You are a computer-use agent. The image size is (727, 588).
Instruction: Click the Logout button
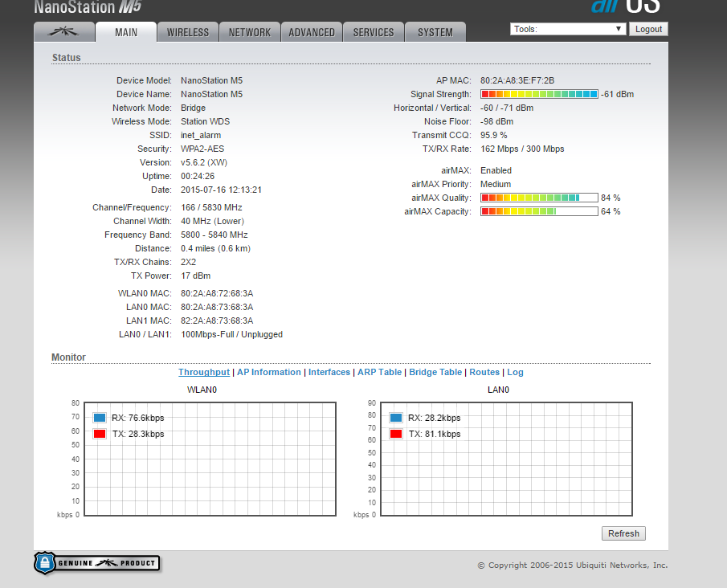[648, 29]
